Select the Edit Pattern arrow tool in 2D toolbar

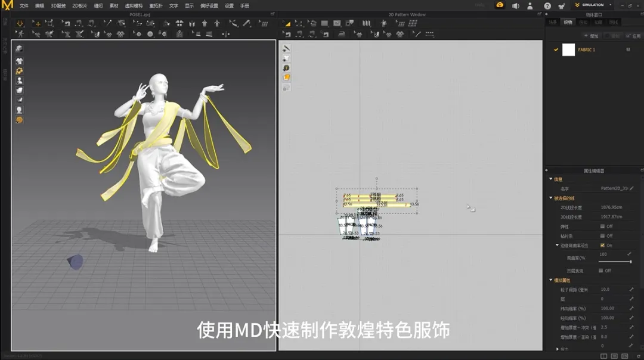point(287,24)
